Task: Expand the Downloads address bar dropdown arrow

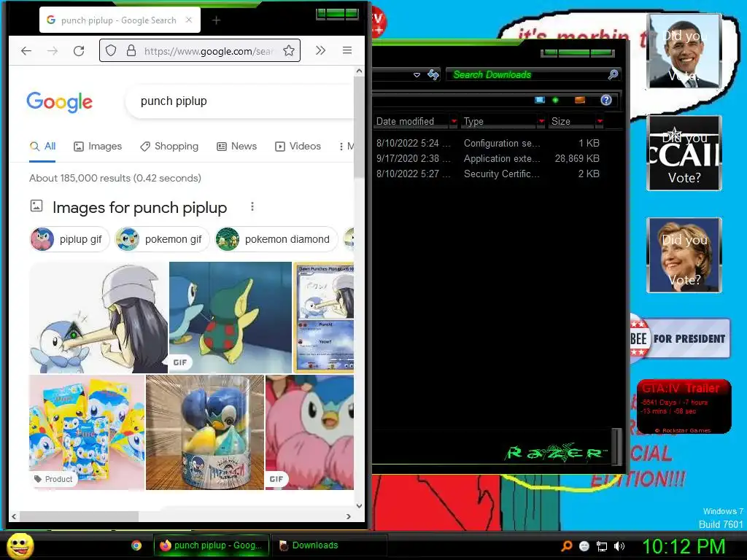Action: [417, 75]
